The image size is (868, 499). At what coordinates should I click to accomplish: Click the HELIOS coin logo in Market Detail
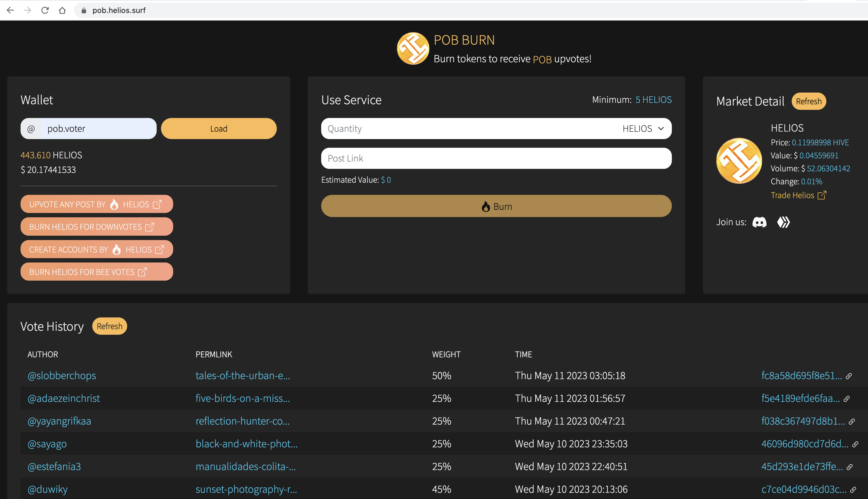(739, 161)
